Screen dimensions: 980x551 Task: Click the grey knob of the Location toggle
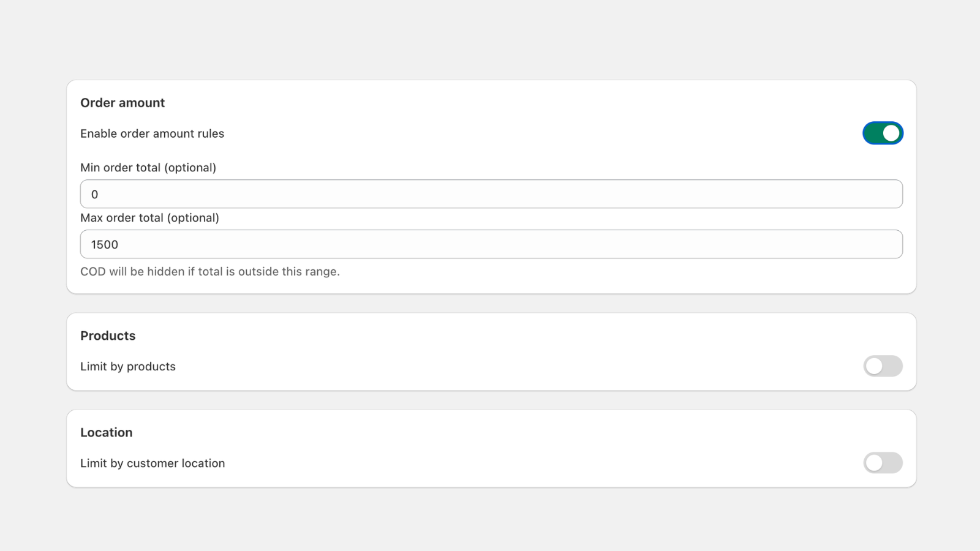point(874,463)
